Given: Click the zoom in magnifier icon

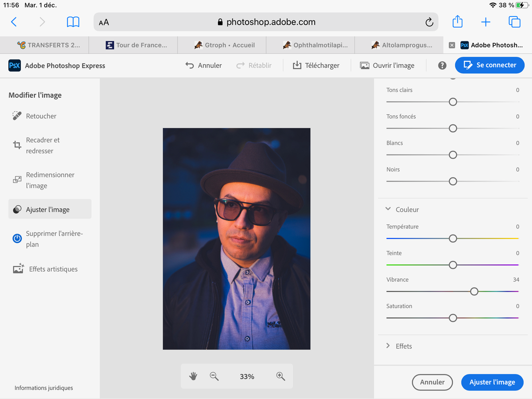Looking at the screenshot, I should [x=281, y=377].
